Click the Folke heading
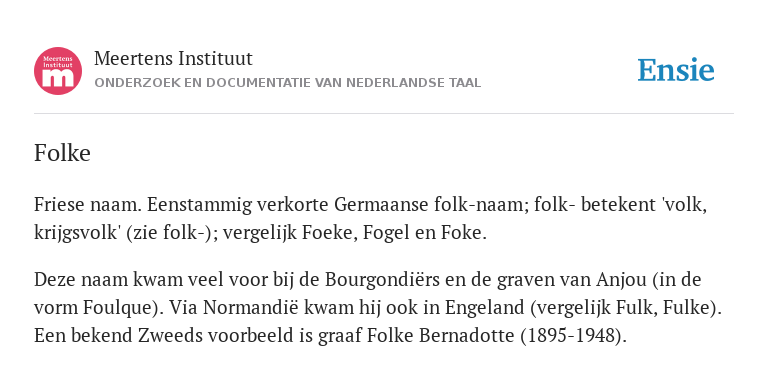The height and width of the screenshot is (384, 768). pyautogui.click(x=62, y=153)
